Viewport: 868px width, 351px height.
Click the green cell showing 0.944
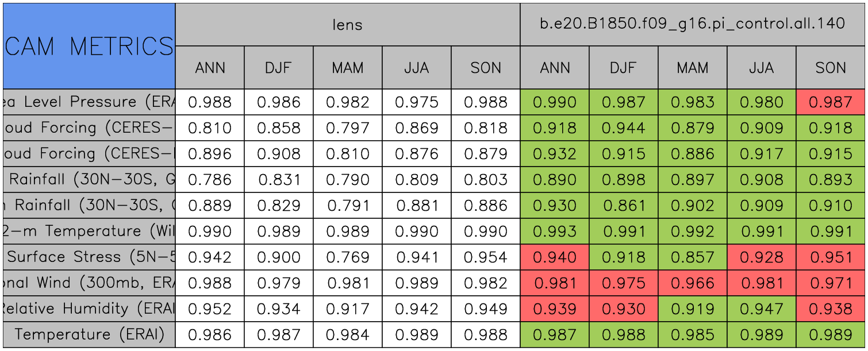(x=624, y=128)
